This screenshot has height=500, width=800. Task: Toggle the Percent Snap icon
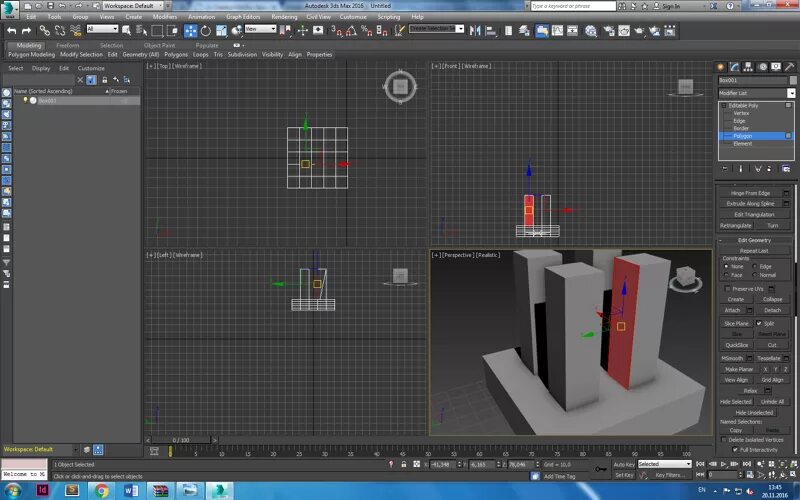click(x=366, y=31)
